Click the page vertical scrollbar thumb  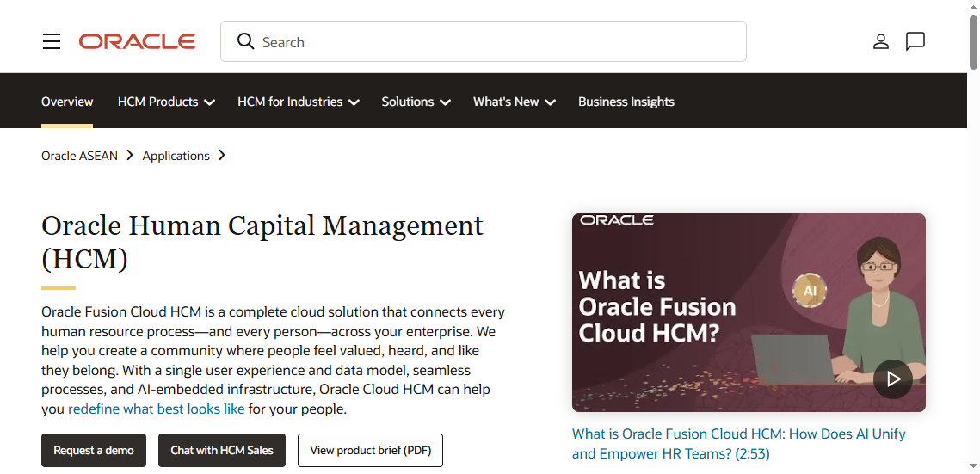(973, 40)
